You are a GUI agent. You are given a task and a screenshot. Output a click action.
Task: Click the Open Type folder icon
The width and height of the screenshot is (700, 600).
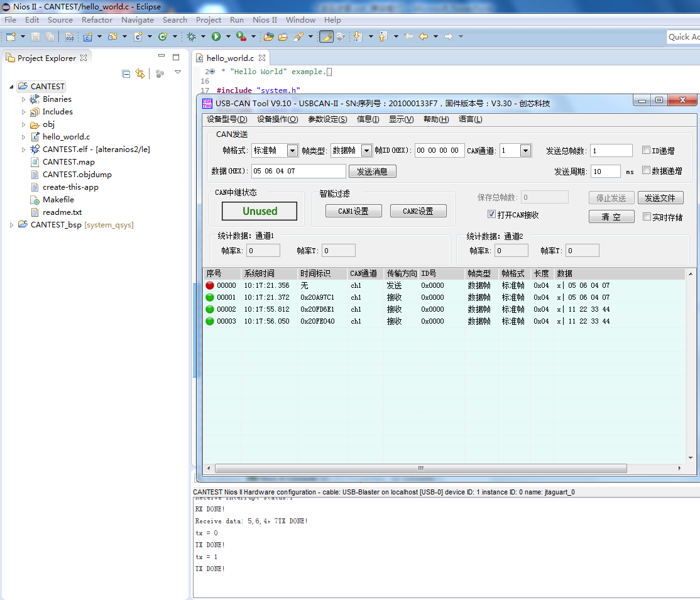269,36
